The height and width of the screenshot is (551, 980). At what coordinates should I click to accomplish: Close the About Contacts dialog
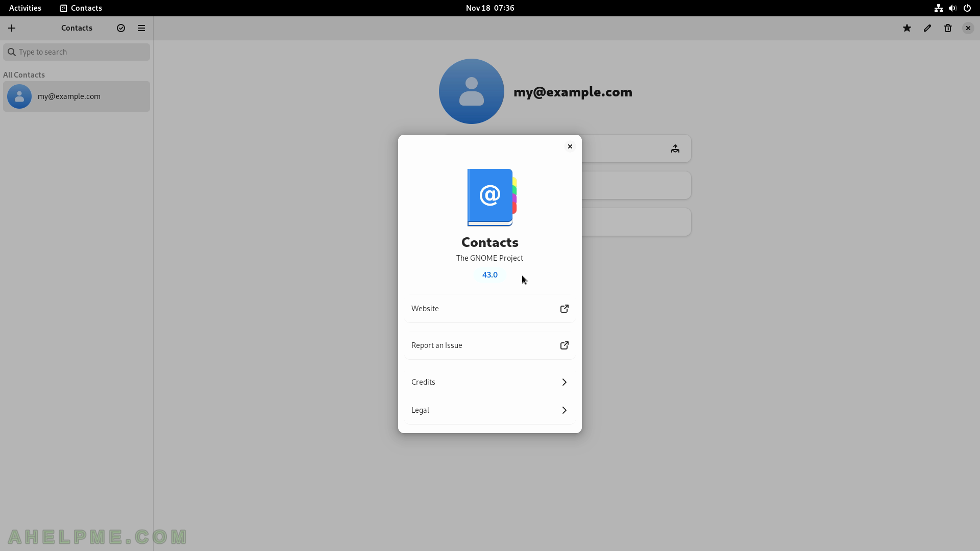[570, 146]
